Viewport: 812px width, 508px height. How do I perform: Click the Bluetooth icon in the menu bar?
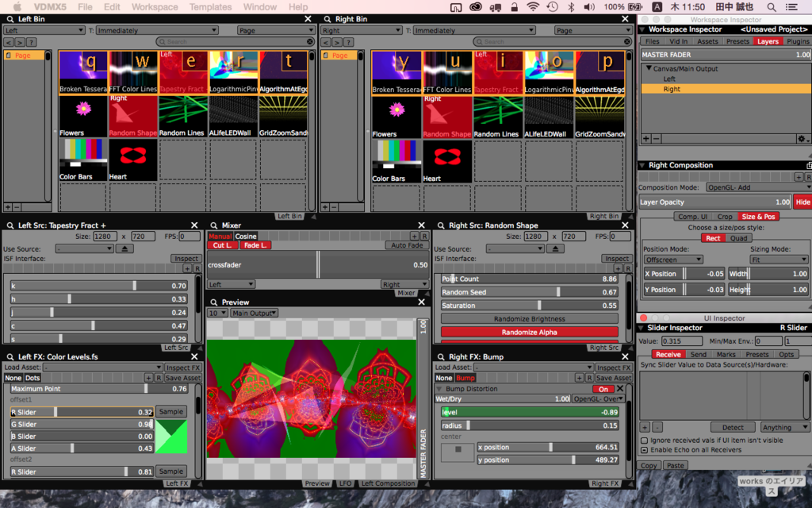tap(570, 7)
